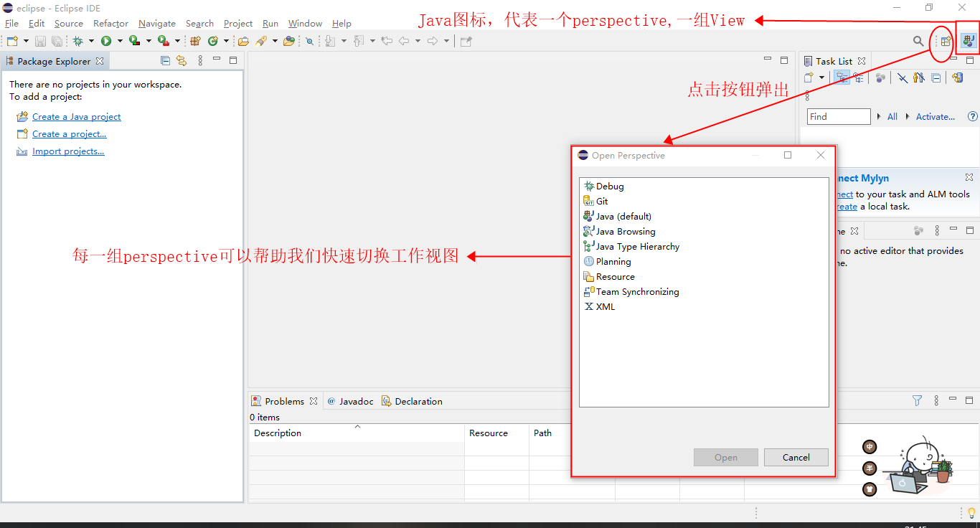Click the Activate... link in Task List

(x=936, y=116)
